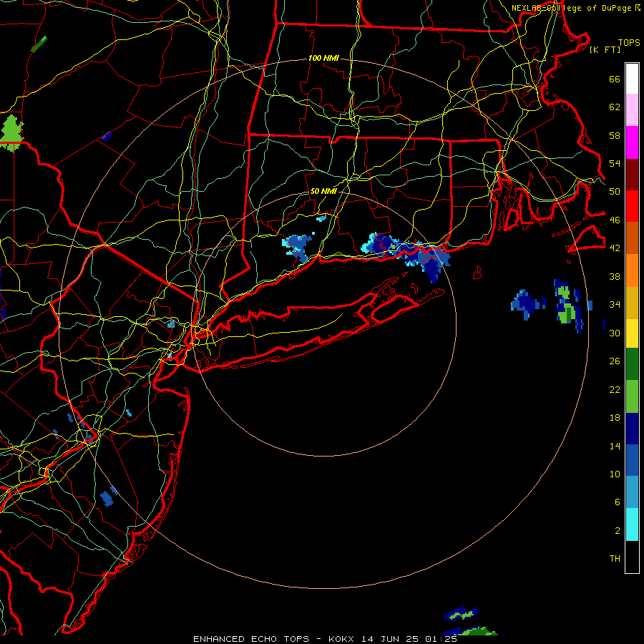Click the "TH" legend label
The width and height of the screenshot is (644, 644).
coord(615,559)
